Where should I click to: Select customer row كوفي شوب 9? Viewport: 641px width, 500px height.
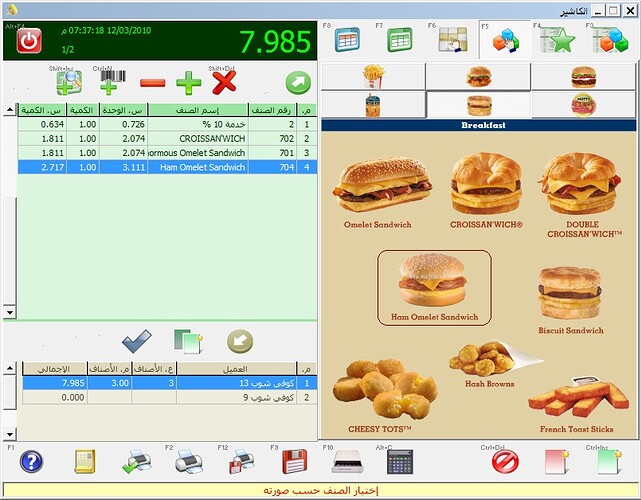tap(170, 397)
